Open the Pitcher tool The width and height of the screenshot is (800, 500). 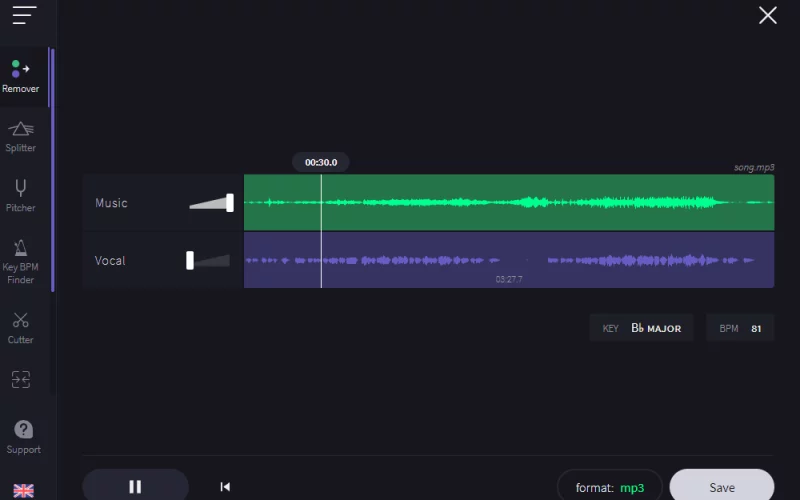[x=20, y=196]
